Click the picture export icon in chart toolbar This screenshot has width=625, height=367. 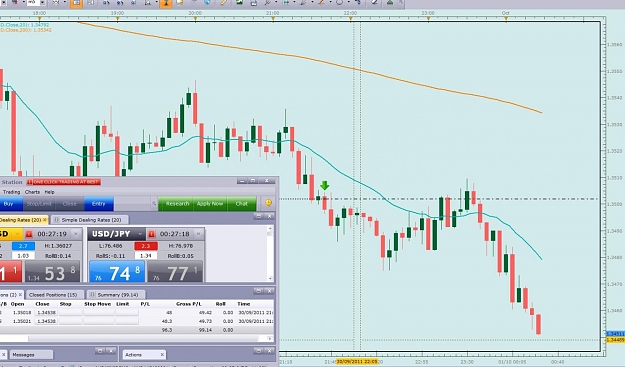pyautogui.click(x=239, y=2)
